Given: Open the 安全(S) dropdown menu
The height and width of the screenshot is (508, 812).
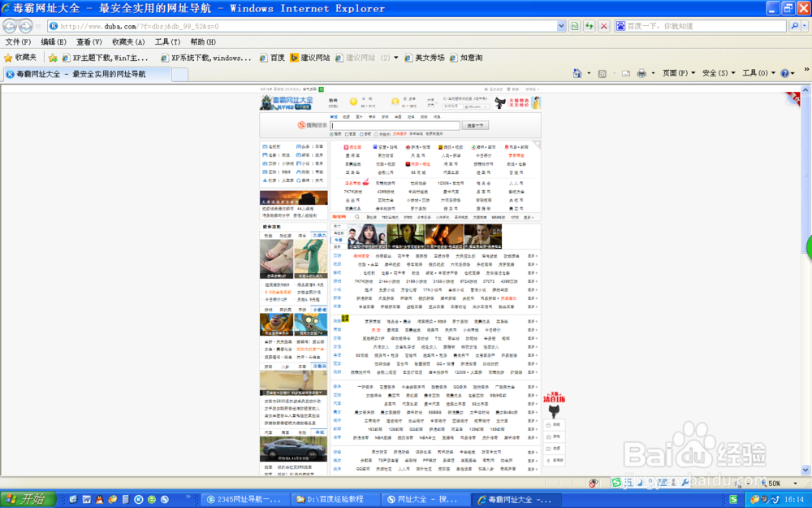Looking at the screenshot, I should coord(719,73).
